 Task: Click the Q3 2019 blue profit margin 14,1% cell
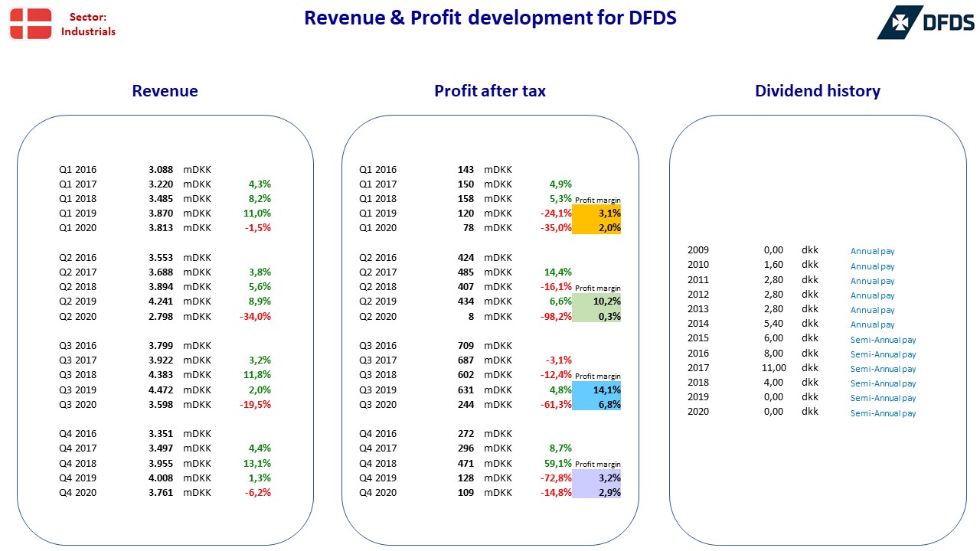coord(597,390)
